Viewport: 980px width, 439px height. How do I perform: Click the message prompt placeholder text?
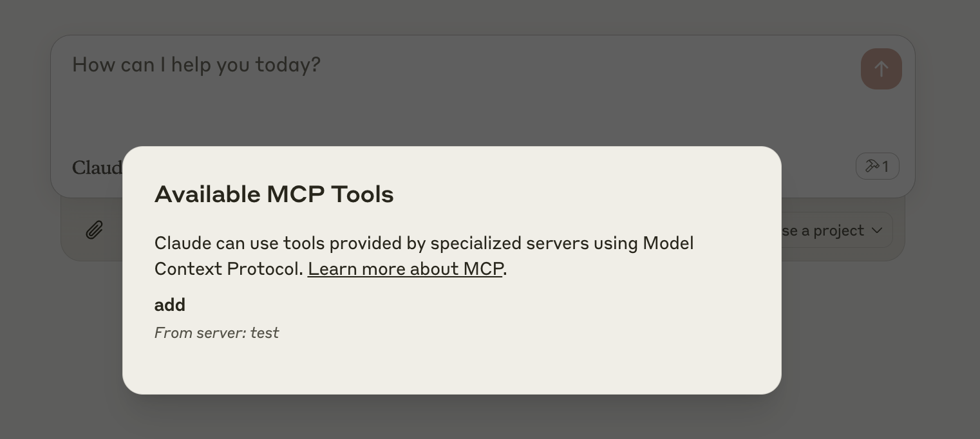tap(196, 64)
